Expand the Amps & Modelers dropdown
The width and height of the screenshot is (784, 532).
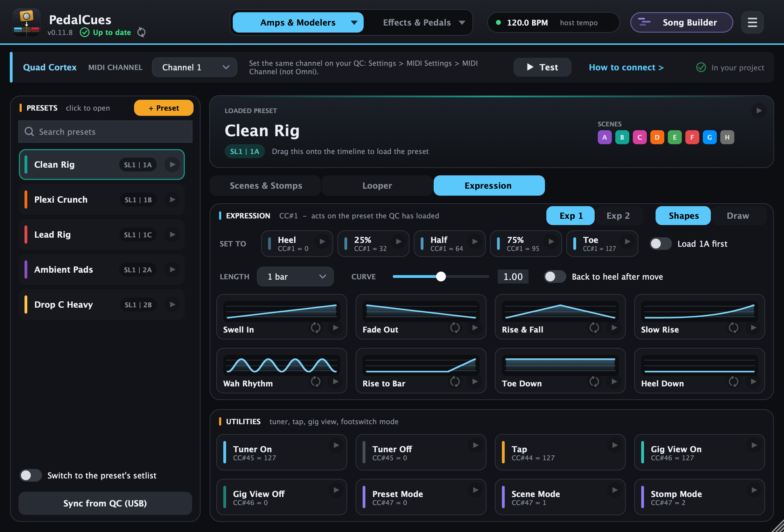(x=298, y=22)
